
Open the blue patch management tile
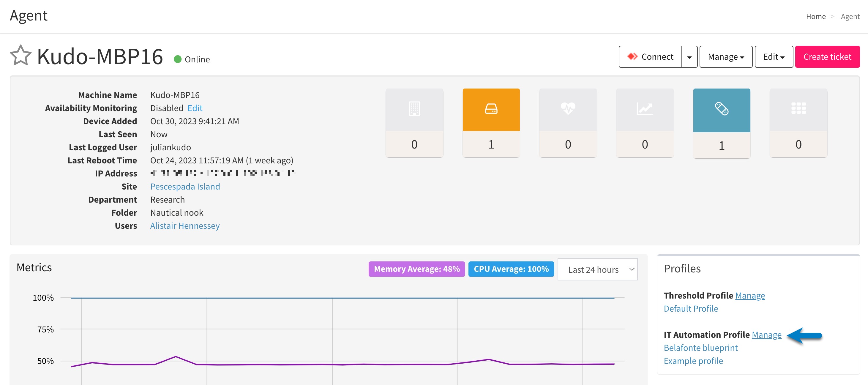click(722, 110)
